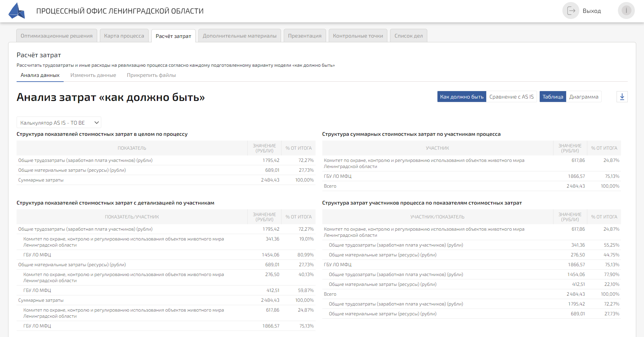Open the info icon in the header
This screenshot has width=644, height=337.
(626, 11)
